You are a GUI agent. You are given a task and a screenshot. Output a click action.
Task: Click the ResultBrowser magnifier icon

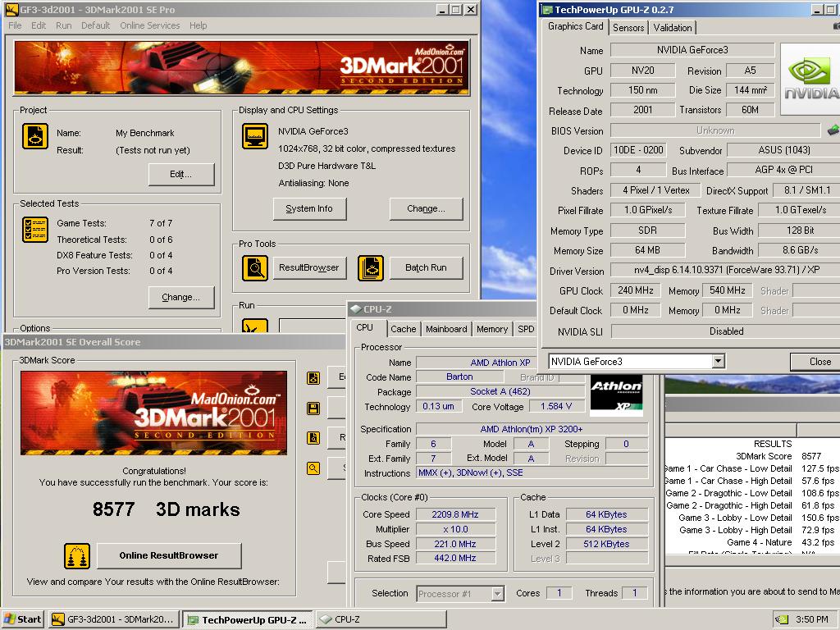[255, 268]
